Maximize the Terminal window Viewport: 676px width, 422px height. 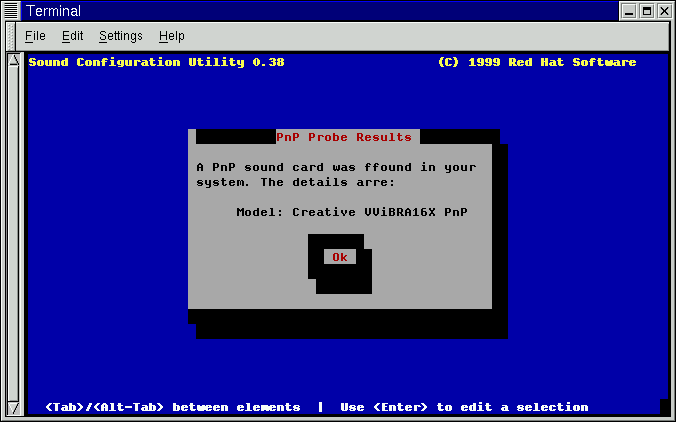(646, 11)
